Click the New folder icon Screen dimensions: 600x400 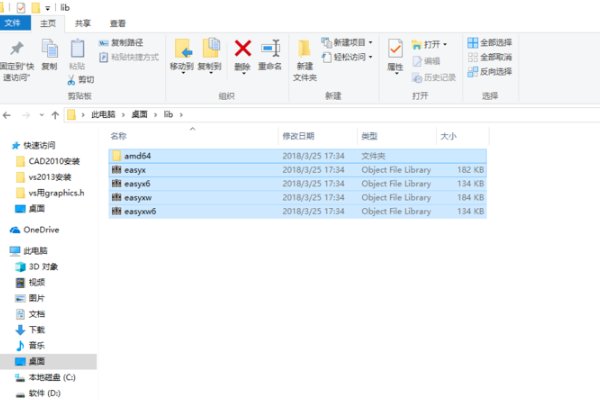[304, 49]
